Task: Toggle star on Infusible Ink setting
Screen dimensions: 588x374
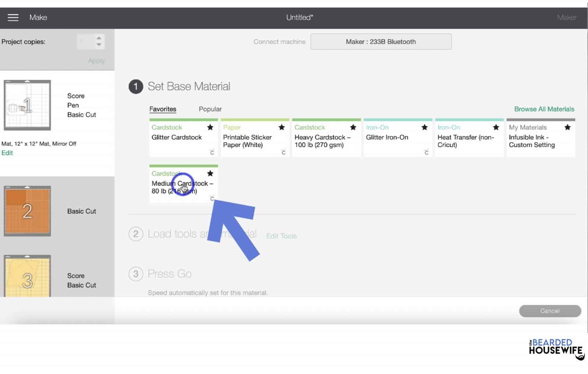Action: [x=567, y=127]
